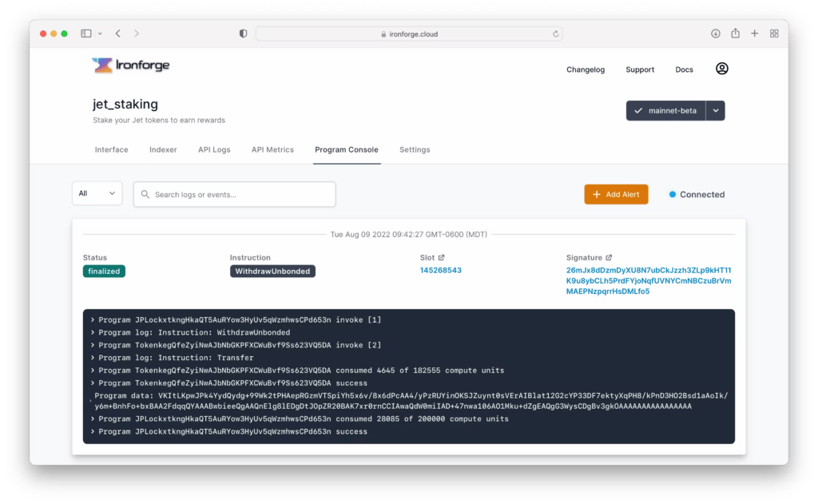818x504 pixels.
Task: Open Safari downloads icon
Action: point(715,34)
